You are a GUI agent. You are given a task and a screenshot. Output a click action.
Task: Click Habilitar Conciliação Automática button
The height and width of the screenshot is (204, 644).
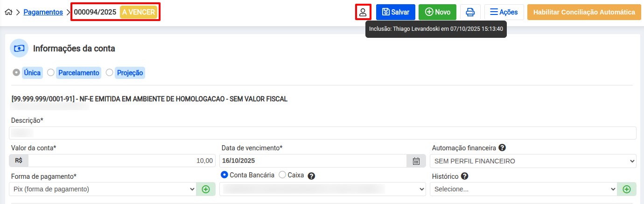point(584,12)
